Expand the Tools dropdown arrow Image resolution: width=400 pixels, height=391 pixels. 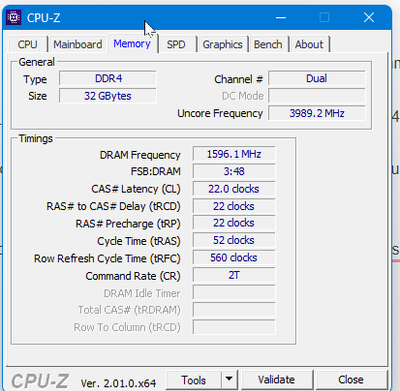click(229, 380)
